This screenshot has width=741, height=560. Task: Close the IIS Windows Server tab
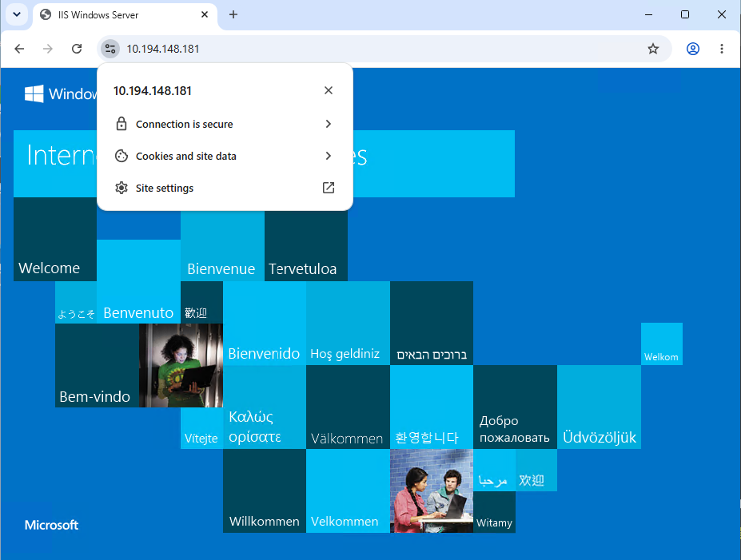(205, 14)
